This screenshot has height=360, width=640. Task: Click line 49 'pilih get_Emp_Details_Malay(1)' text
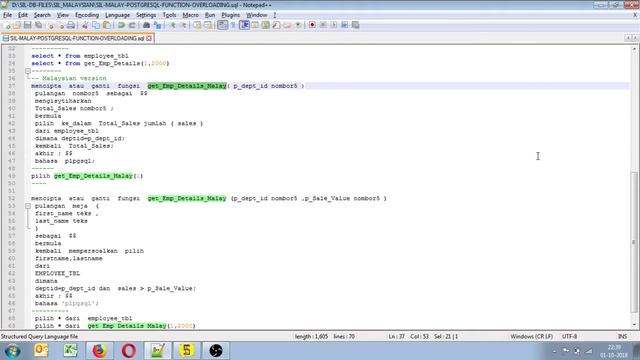[x=87, y=176]
